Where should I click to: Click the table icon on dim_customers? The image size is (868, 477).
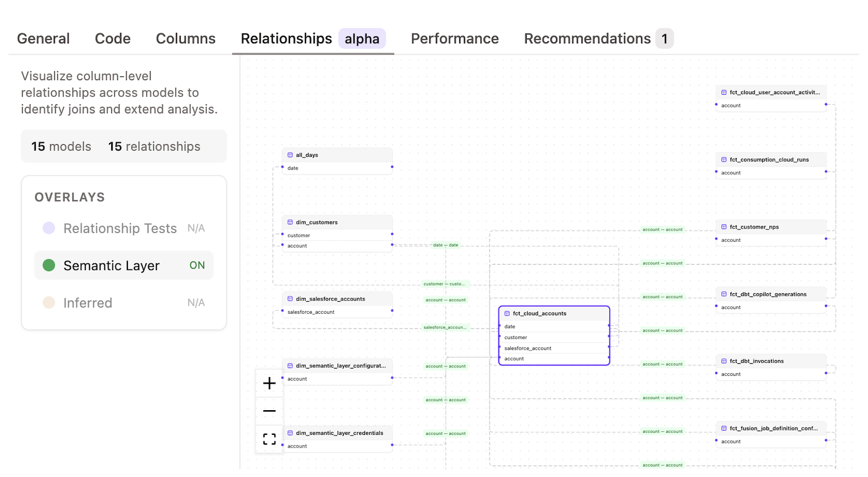[290, 222]
